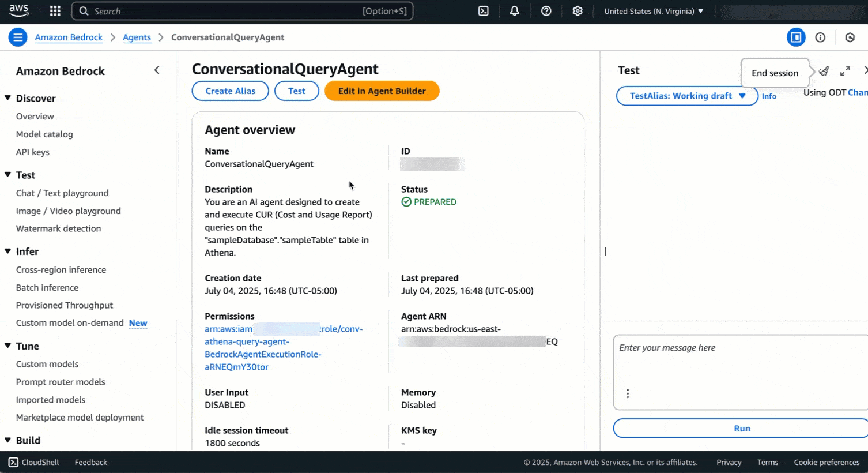Toggle the hamburger navigation menu
868x473 pixels.
pos(18,37)
